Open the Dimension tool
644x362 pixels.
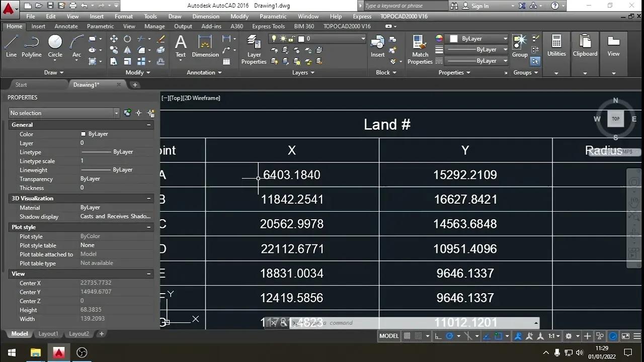(x=205, y=45)
